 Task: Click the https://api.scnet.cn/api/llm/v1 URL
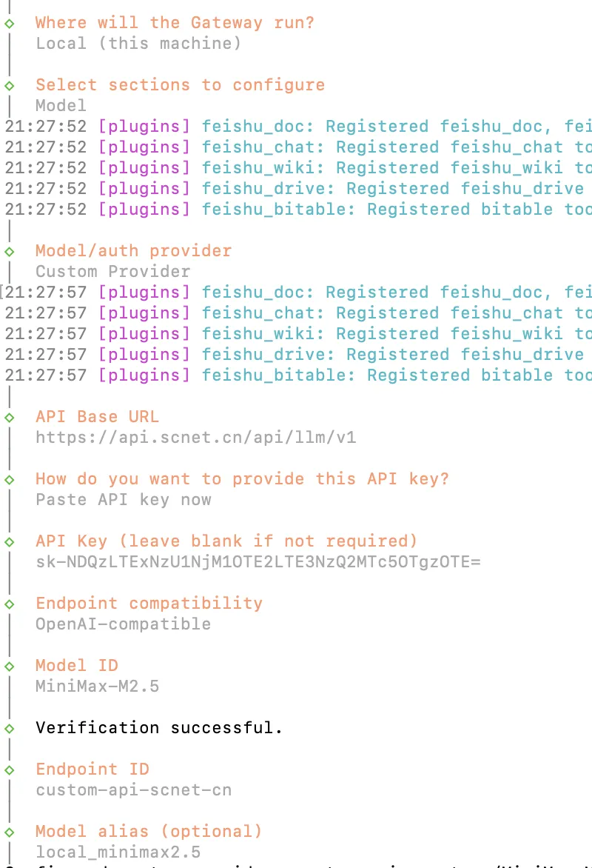pos(196,438)
